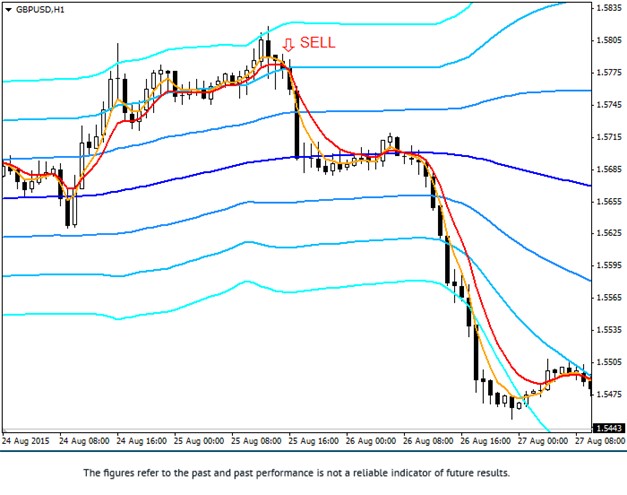Select price axis label 1.5595
The height and width of the screenshot is (495, 627).
coord(609,265)
